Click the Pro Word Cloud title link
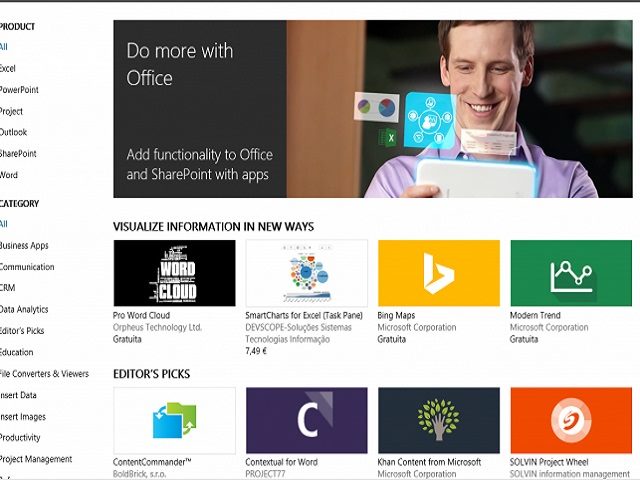Screen dimensions: 640x480 [x=142, y=315]
